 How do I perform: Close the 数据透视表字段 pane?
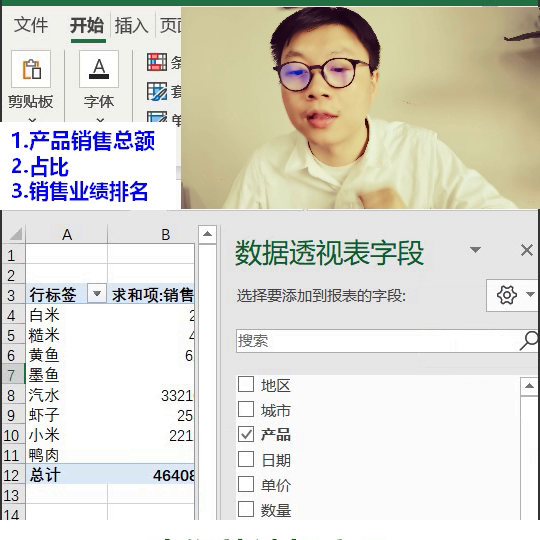[x=527, y=250]
